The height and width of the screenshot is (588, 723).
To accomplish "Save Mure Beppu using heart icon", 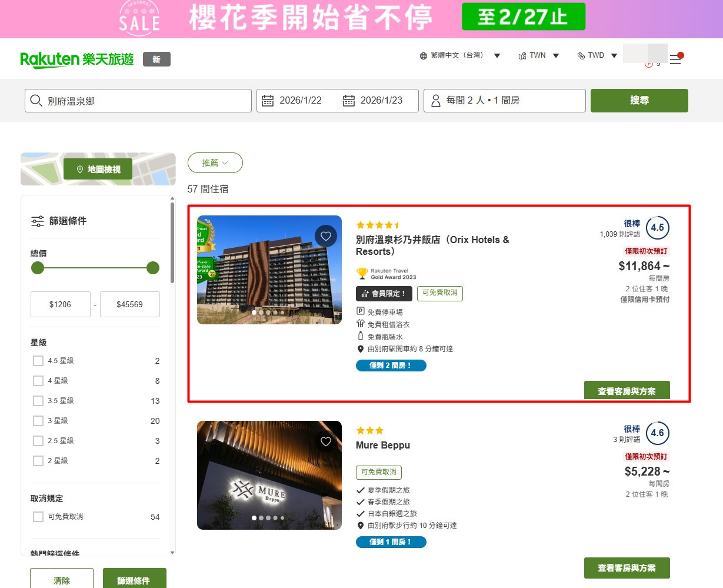I will pos(326,441).
